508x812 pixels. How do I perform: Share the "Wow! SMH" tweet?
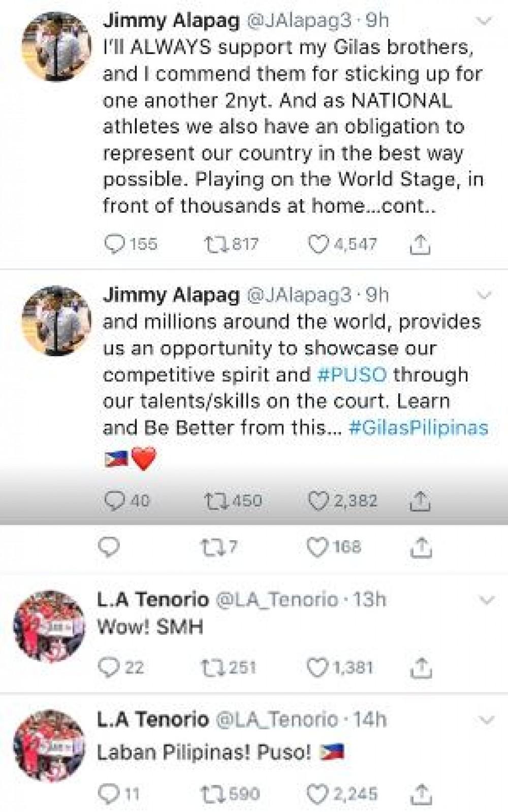[x=420, y=668]
